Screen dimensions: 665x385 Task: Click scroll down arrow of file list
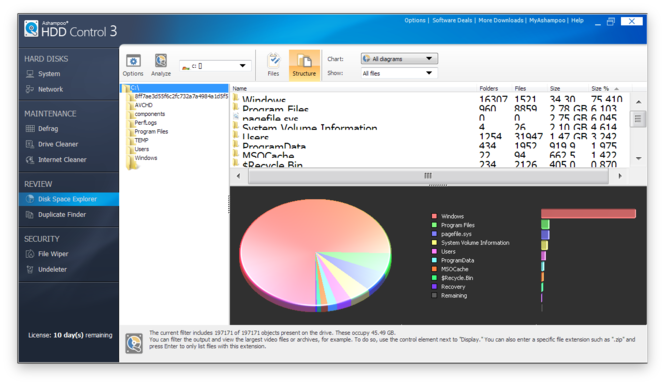tap(638, 158)
